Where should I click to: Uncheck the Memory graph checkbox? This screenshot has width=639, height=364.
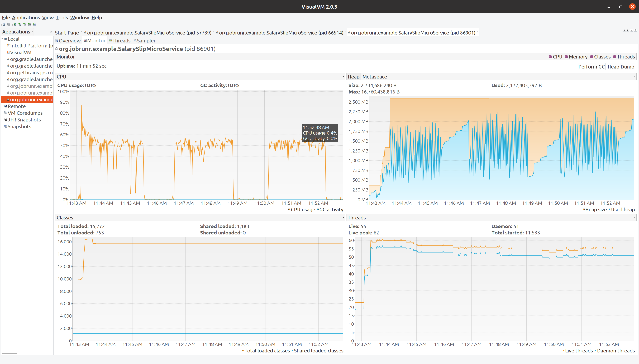566,57
